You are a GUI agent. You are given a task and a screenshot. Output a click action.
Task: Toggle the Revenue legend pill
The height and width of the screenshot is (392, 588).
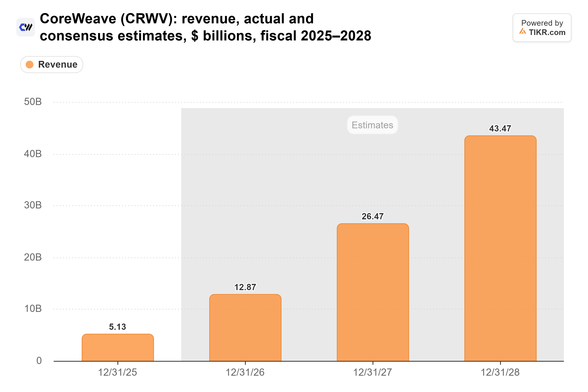(52, 65)
